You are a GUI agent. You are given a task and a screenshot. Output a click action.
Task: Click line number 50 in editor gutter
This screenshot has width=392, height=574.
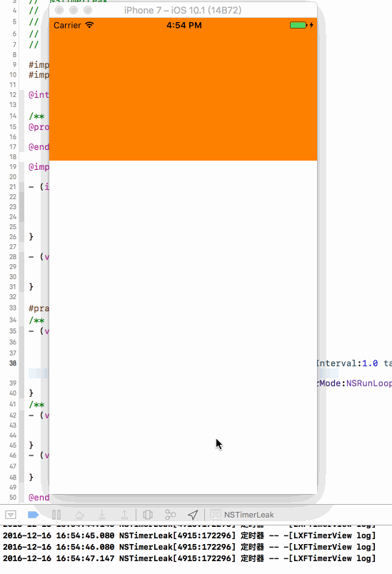13,498
